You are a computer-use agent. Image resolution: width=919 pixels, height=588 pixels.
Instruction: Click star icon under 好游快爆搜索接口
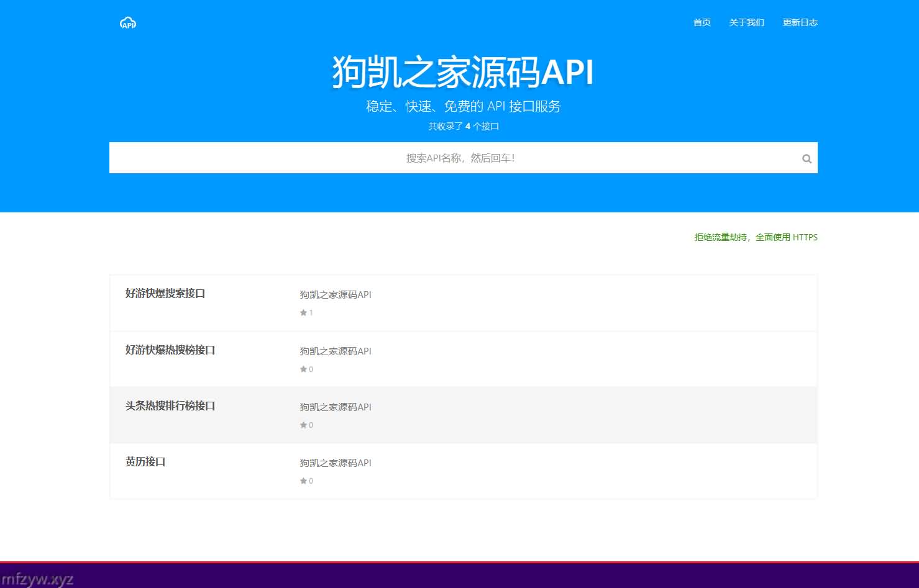tap(303, 313)
